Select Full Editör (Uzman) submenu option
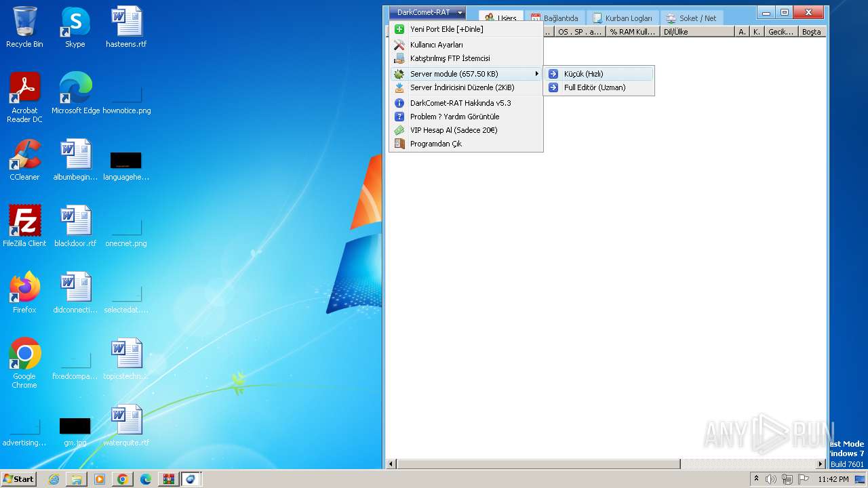868x488 pixels. [x=599, y=87]
